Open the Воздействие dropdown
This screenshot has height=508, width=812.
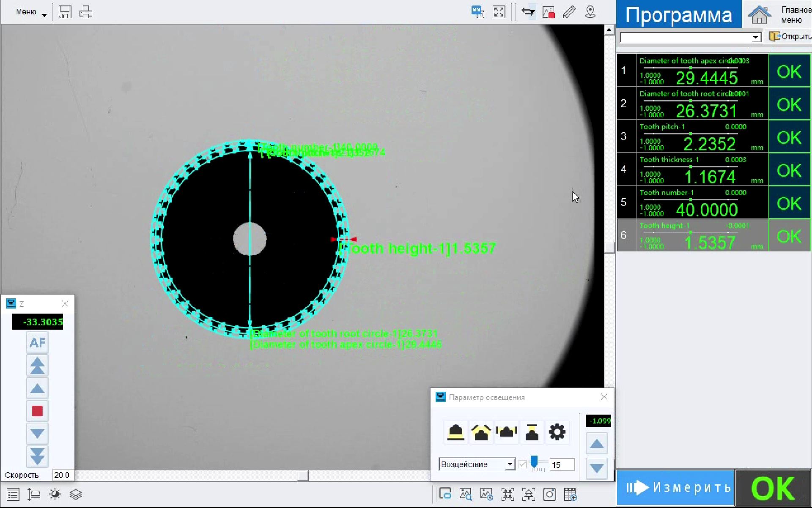[477, 464]
